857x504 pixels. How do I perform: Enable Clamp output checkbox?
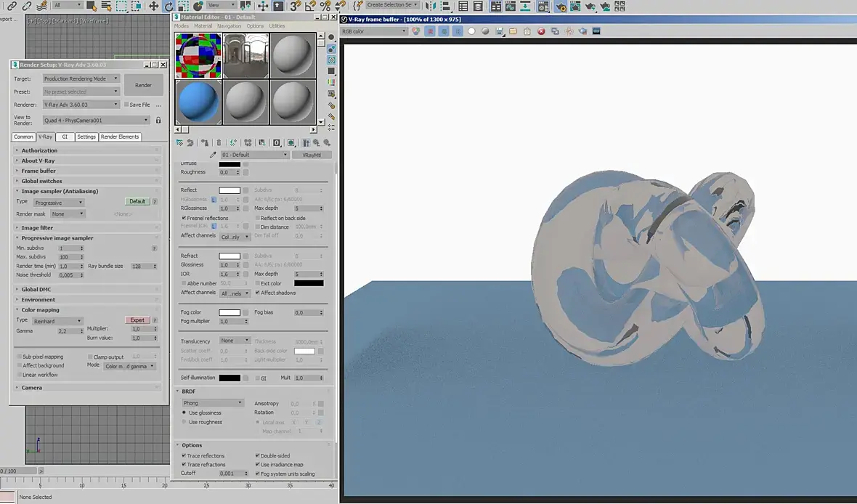tap(90, 357)
